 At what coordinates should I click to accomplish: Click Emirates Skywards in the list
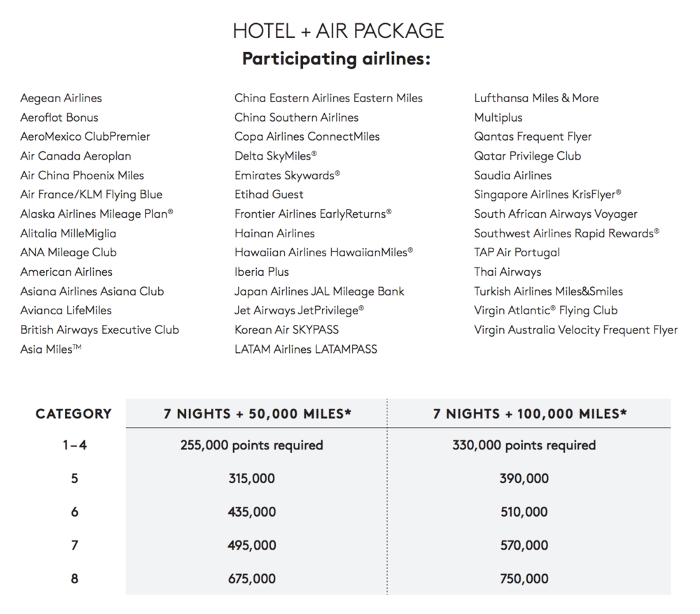(x=287, y=175)
